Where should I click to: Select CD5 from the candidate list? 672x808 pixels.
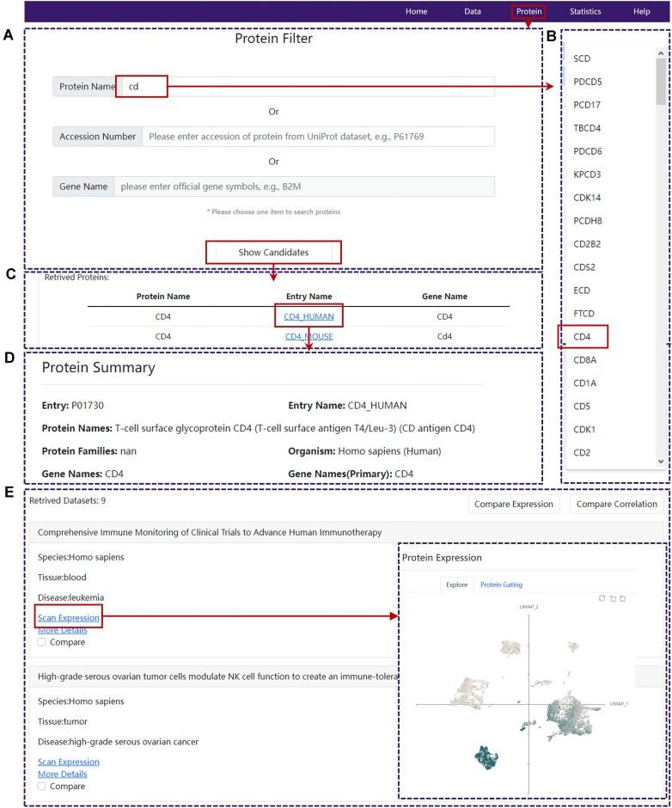click(x=582, y=406)
